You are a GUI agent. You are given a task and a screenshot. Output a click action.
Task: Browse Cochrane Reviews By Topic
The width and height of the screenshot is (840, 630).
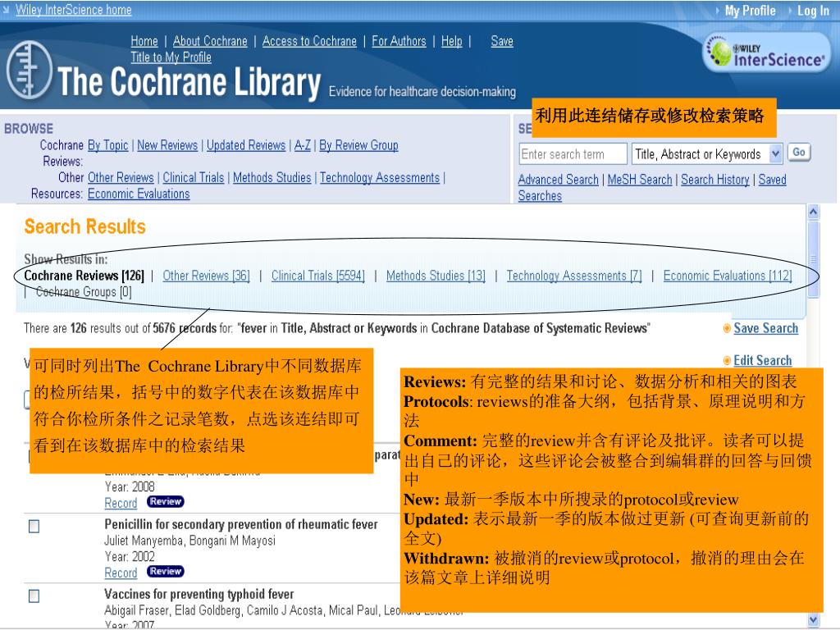107,145
